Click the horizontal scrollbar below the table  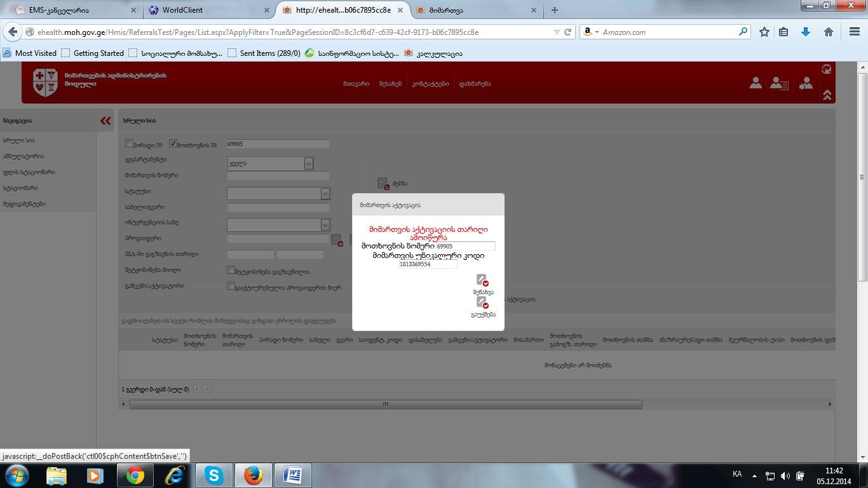[385, 404]
